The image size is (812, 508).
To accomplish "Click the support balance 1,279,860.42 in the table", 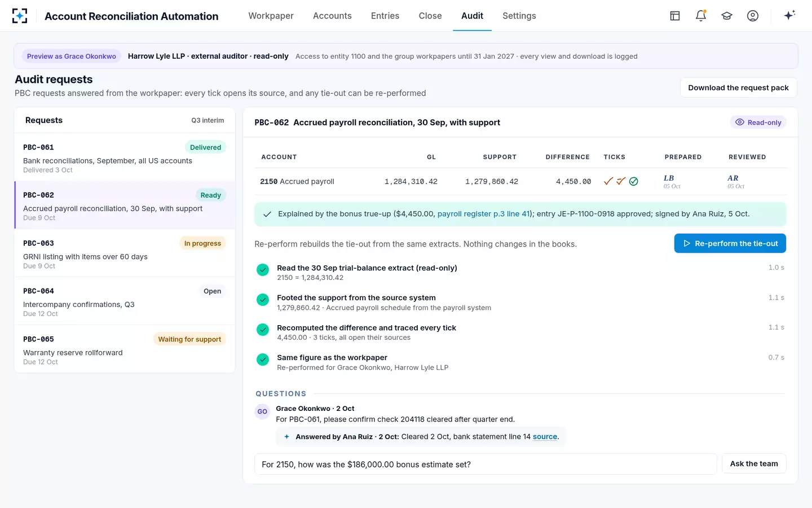I will tap(492, 182).
